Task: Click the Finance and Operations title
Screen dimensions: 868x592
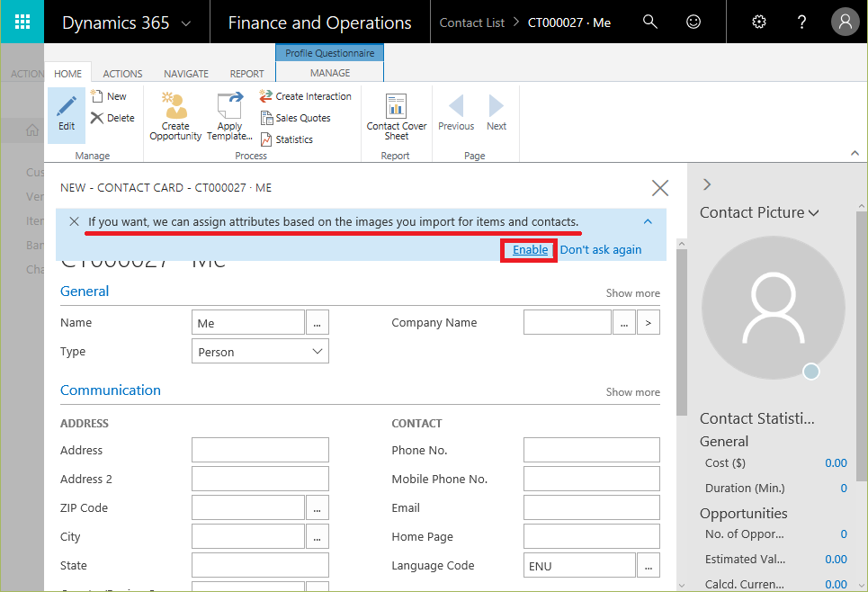Action: (319, 22)
